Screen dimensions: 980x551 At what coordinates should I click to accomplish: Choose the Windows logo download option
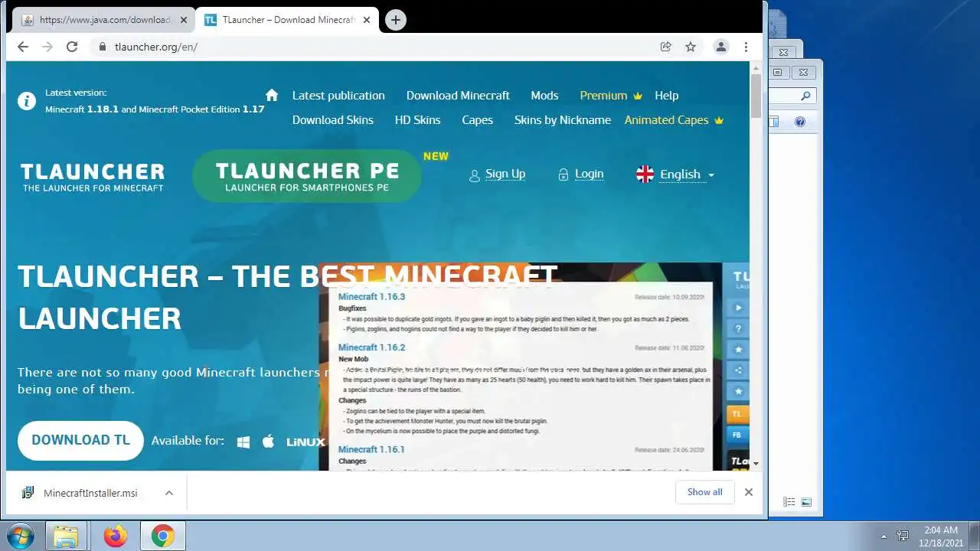[243, 442]
